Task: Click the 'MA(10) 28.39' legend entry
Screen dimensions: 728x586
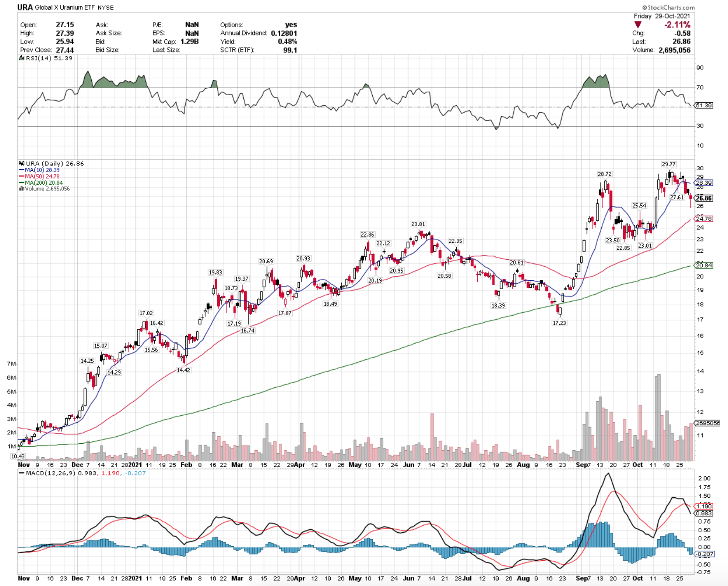Action: tap(42, 170)
